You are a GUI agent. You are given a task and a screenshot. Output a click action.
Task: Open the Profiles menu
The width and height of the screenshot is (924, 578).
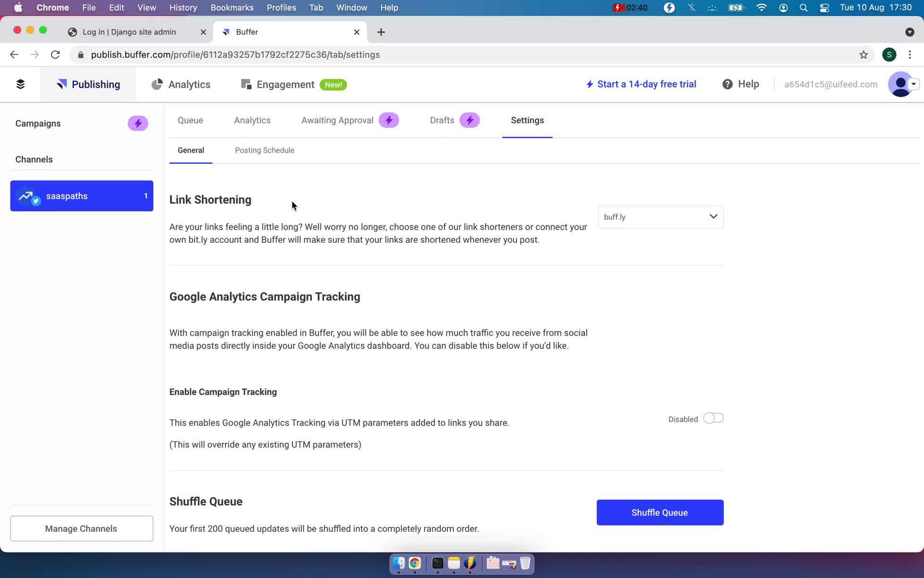tap(281, 8)
